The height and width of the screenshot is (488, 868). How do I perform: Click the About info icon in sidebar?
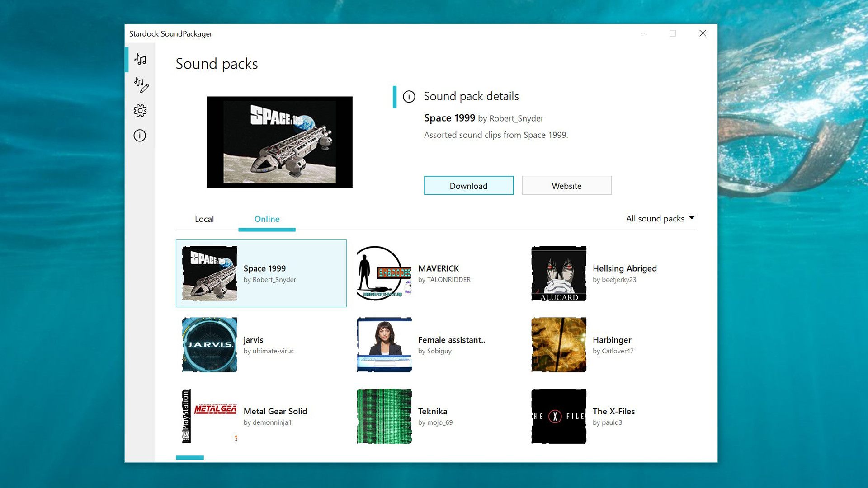coord(140,136)
